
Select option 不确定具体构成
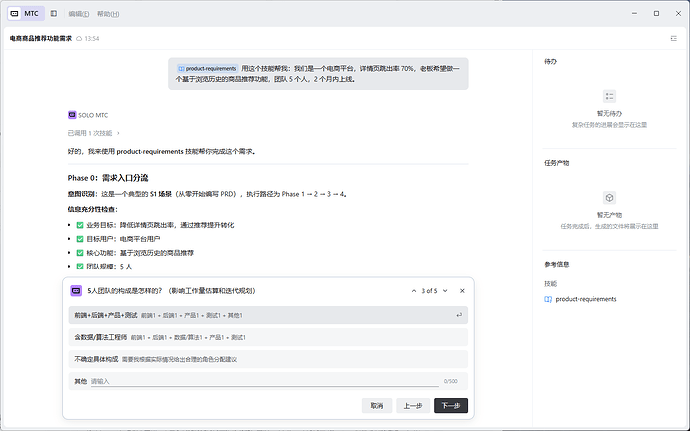pyautogui.click(x=268, y=359)
